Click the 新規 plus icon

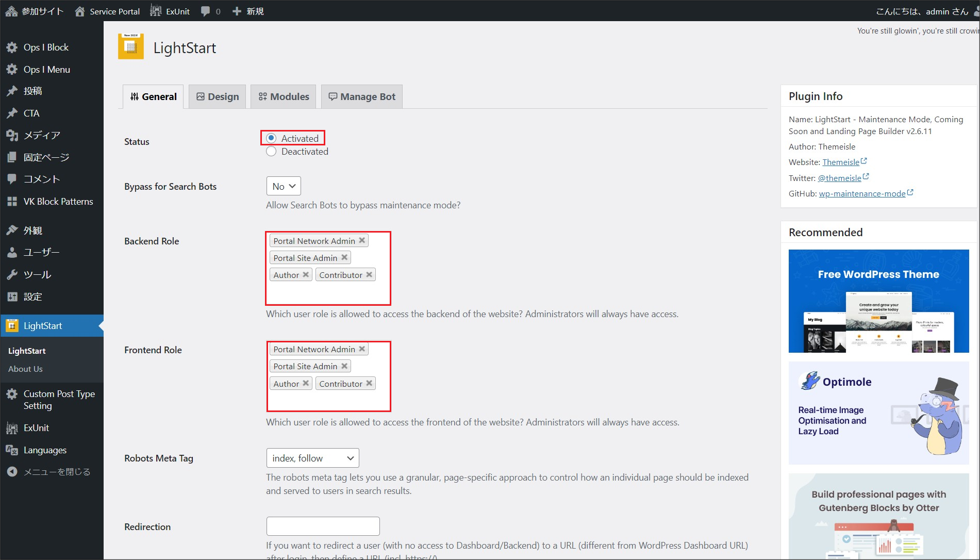tap(237, 11)
